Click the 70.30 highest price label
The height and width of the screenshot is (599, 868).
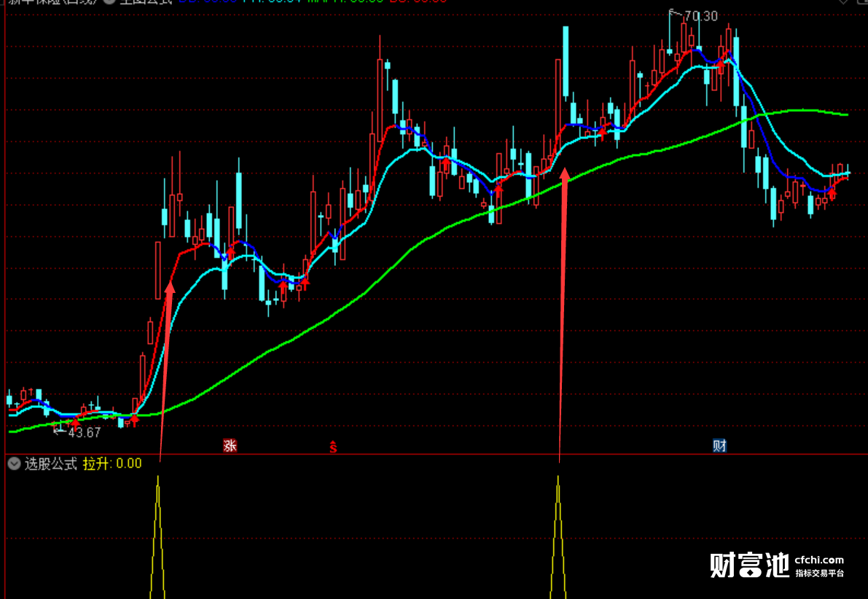coord(701,17)
